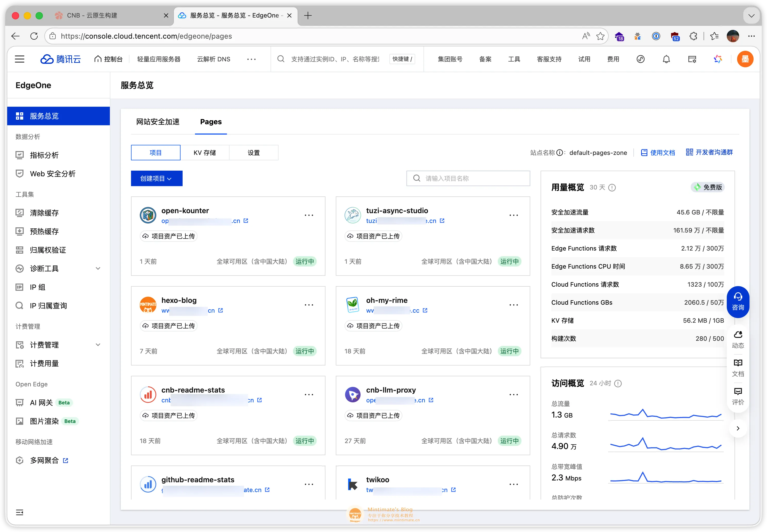Open the hamburger navigation menu
Screen dimensions: 767x532
coord(19,59)
